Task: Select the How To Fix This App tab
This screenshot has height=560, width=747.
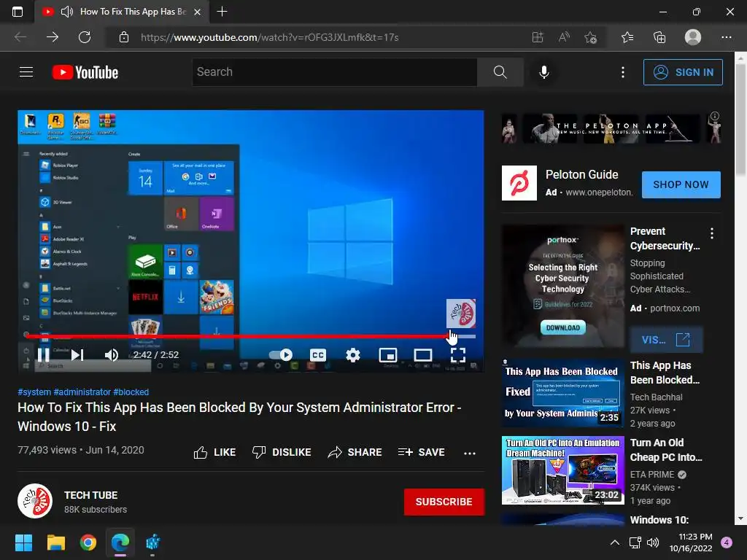Action: [x=122, y=12]
